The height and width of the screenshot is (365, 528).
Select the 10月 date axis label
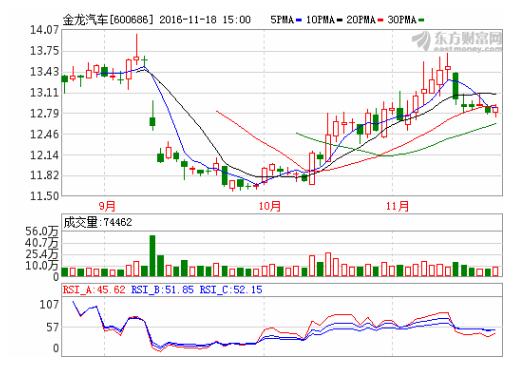(x=270, y=206)
